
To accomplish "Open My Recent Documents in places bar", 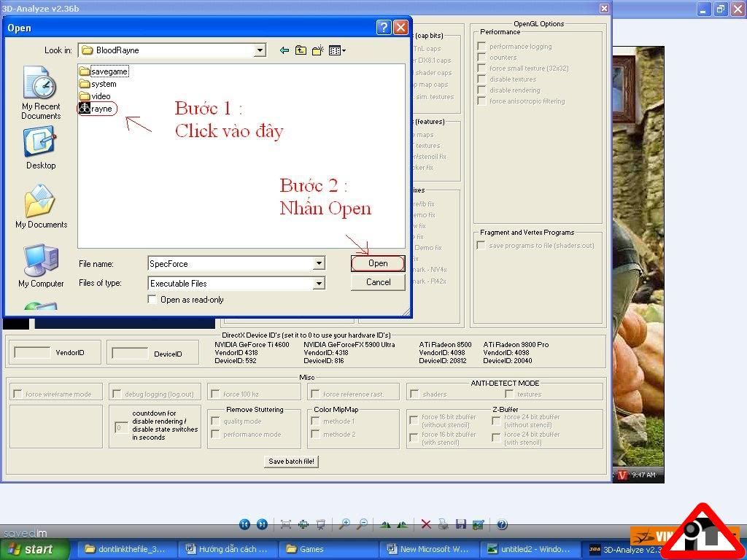I will point(41,93).
